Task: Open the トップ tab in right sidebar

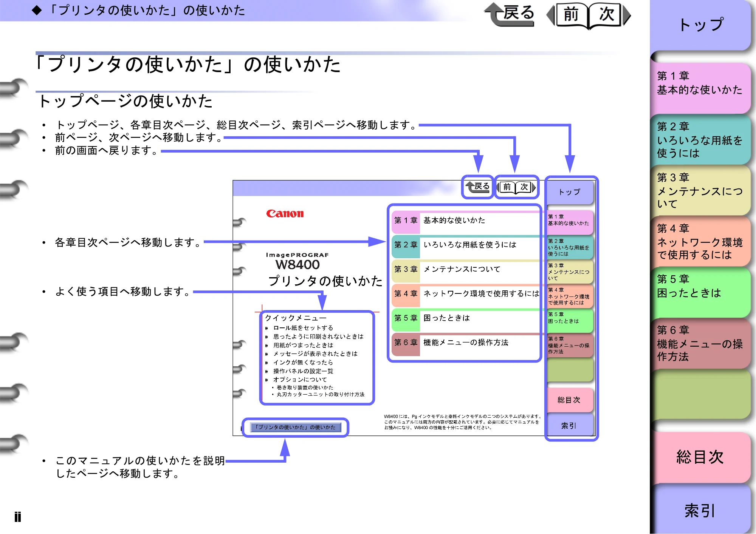Action: point(700,25)
